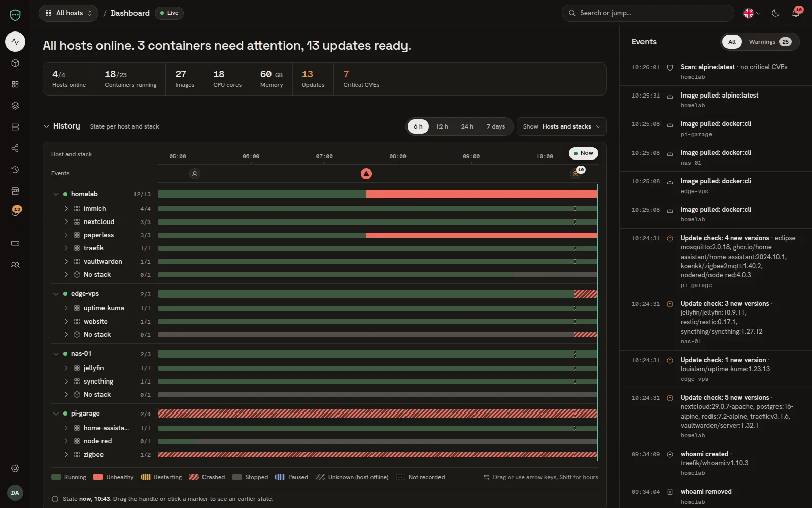The height and width of the screenshot is (508, 812).
Task: Click the Dashboard breadcrumb
Action: pyautogui.click(x=130, y=13)
